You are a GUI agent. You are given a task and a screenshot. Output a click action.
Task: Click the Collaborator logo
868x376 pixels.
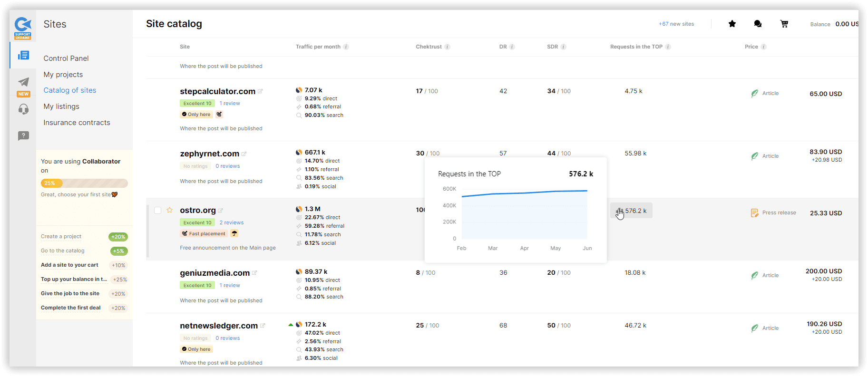23,29
